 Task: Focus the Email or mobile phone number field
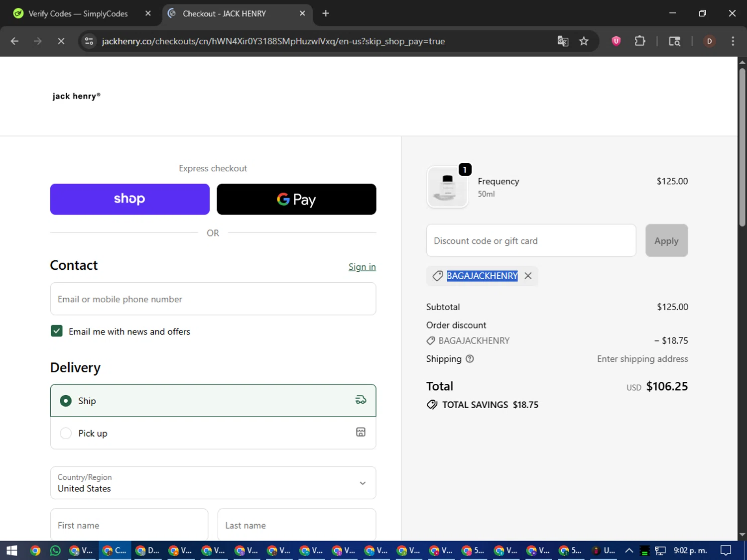(213, 299)
